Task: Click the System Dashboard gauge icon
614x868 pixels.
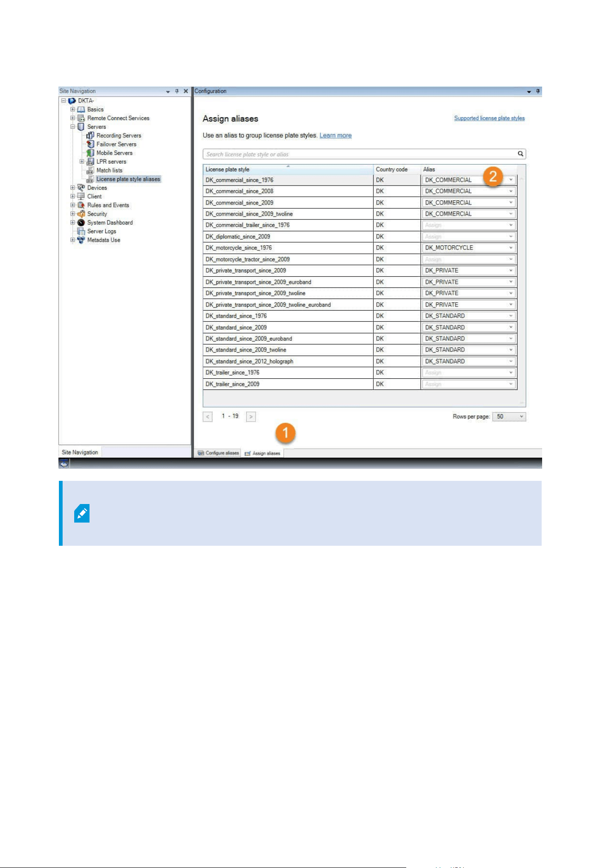Action: pyautogui.click(x=81, y=223)
